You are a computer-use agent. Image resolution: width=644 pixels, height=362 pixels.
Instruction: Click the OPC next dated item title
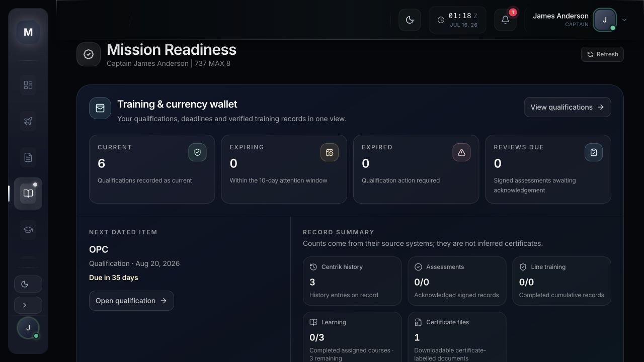coord(99,249)
